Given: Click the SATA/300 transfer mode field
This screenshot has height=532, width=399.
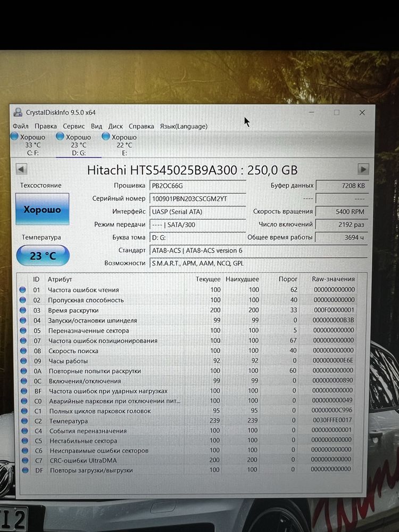Looking at the screenshot, I should [x=197, y=225].
